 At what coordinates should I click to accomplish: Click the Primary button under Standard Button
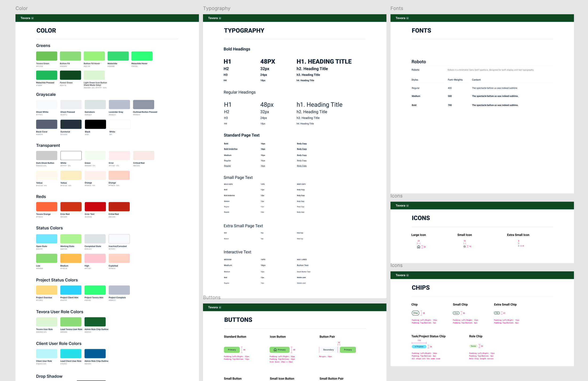[x=232, y=350]
